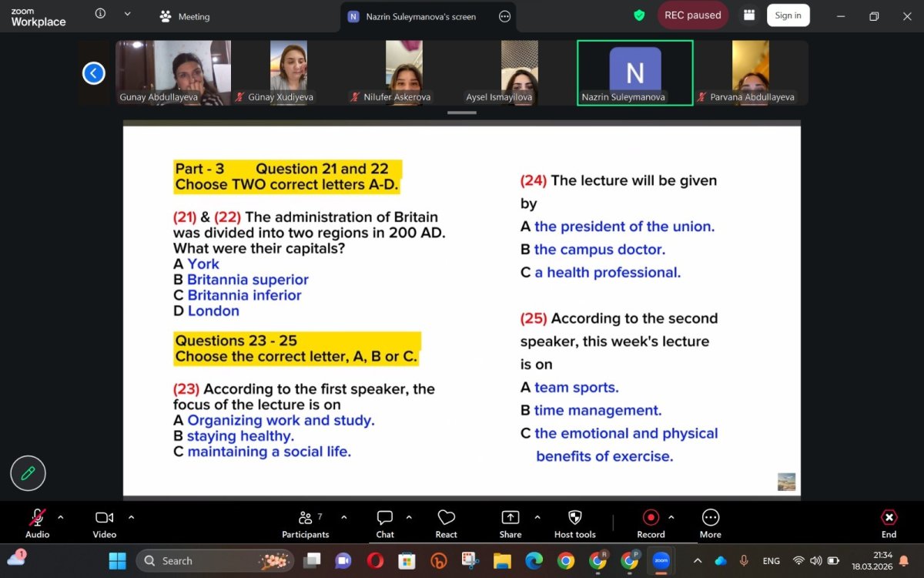Image resolution: width=924 pixels, height=578 pixels.
Task: End the meeting
Action: point(889,524)
